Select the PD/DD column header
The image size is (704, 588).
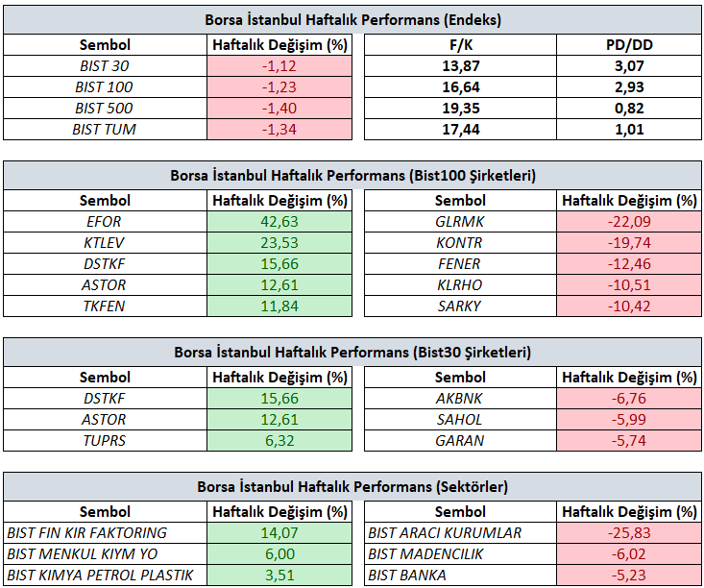[x=628, y=45]
